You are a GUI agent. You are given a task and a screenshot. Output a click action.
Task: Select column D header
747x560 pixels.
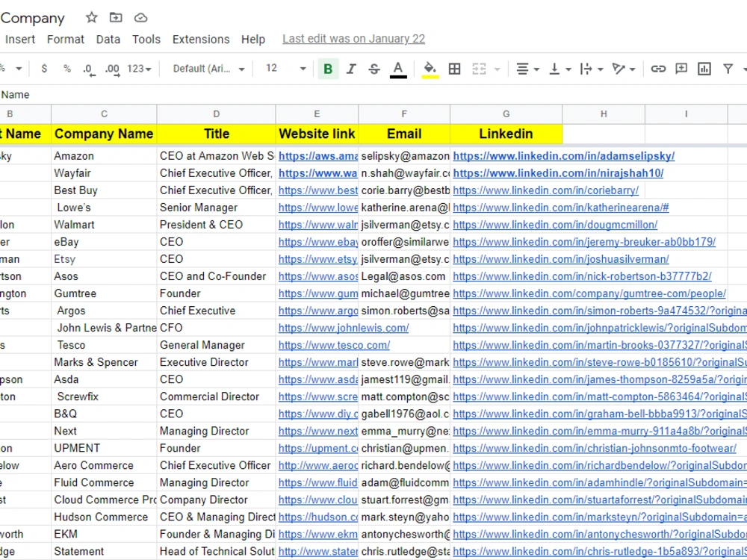click(217, 113)
